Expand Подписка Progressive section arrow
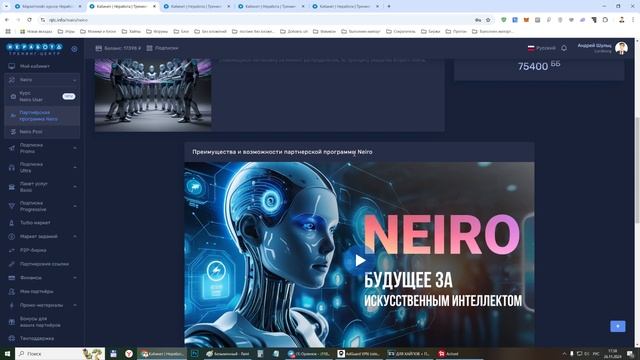 [75, 206]
